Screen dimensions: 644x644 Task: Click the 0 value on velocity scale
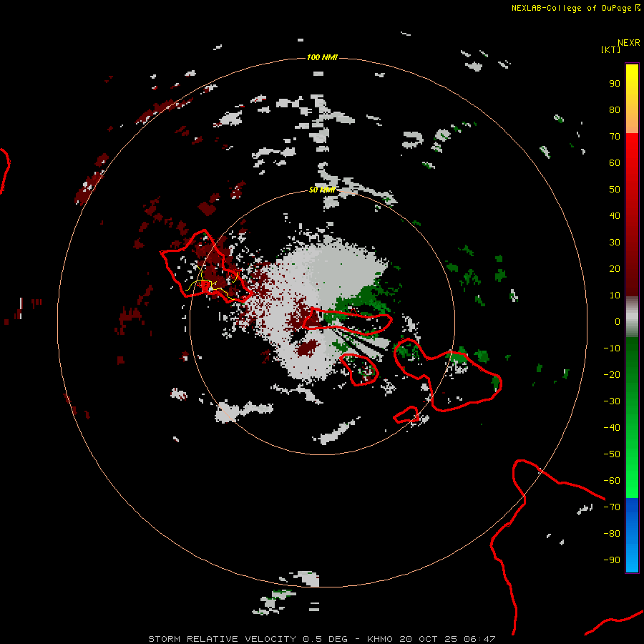(x=618, y=321)
